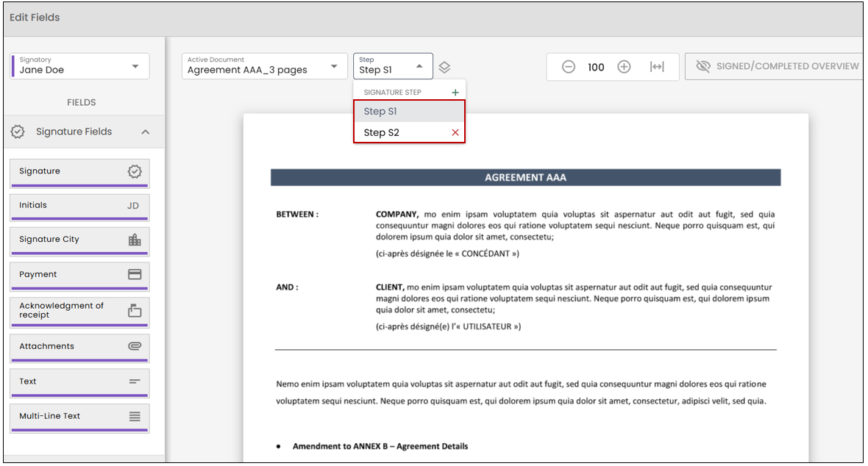
Task: Pick the Signature City building icon
Action: click(x=135, y=240)
